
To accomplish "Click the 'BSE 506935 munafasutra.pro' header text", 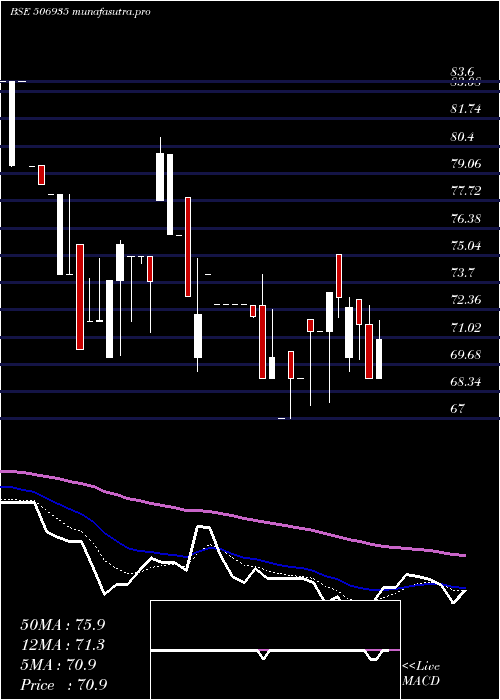I will (x=80, y=12).
